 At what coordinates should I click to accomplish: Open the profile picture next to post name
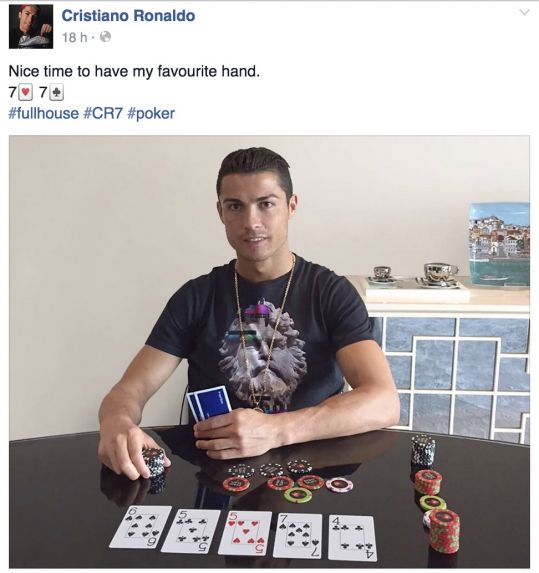31,27
